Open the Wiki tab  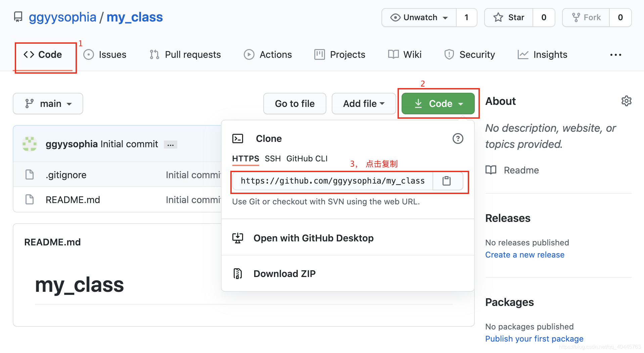405,54
